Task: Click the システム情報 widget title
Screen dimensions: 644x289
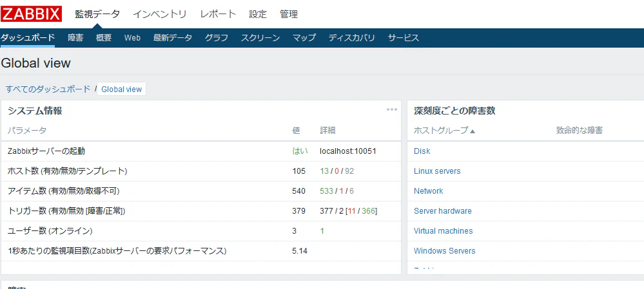Action: click(x=35, y=110)
